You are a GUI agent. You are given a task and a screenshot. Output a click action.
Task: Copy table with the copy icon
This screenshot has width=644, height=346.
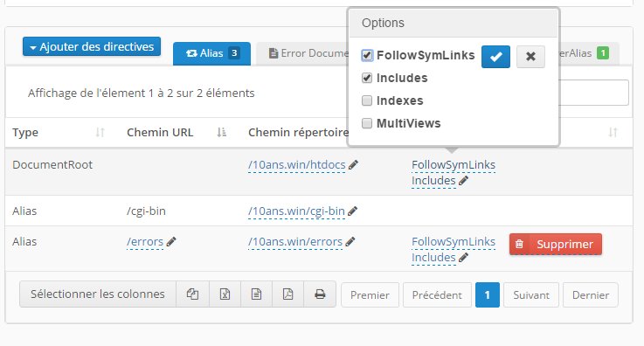192,294
